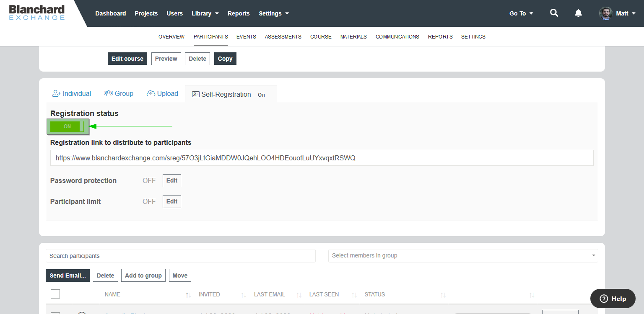Check the select-all participants checkbox
Image resolution: width=644 pixels, height=314 pixels.
(55, 294)
